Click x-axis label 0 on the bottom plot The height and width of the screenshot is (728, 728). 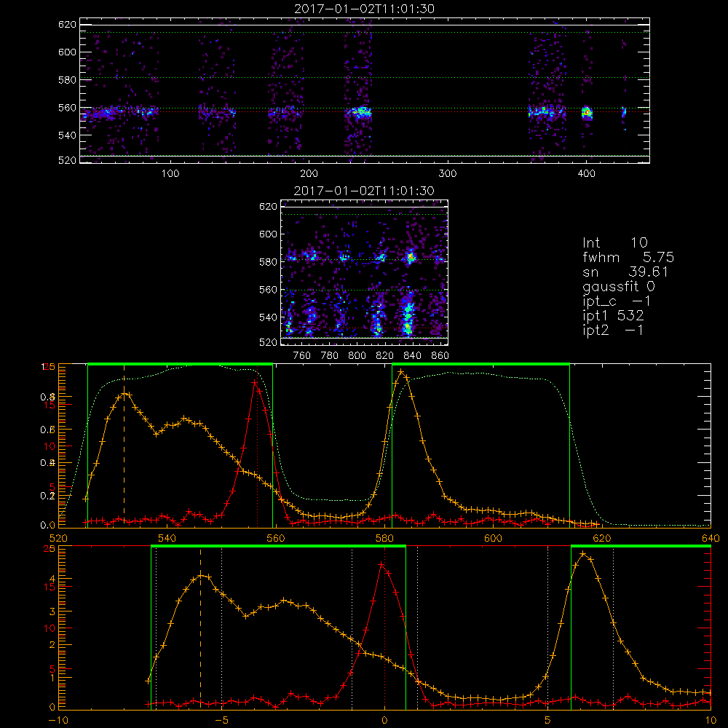tap(384, 720)
